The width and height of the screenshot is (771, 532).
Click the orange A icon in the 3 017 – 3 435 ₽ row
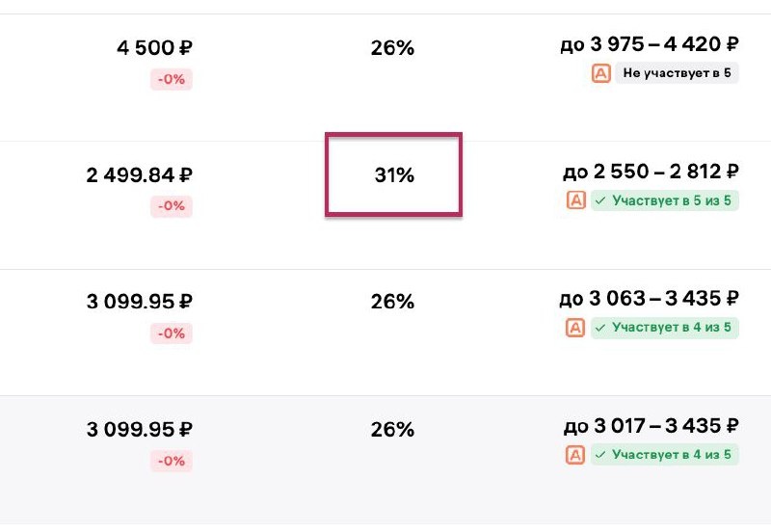(x=576, y=455)
